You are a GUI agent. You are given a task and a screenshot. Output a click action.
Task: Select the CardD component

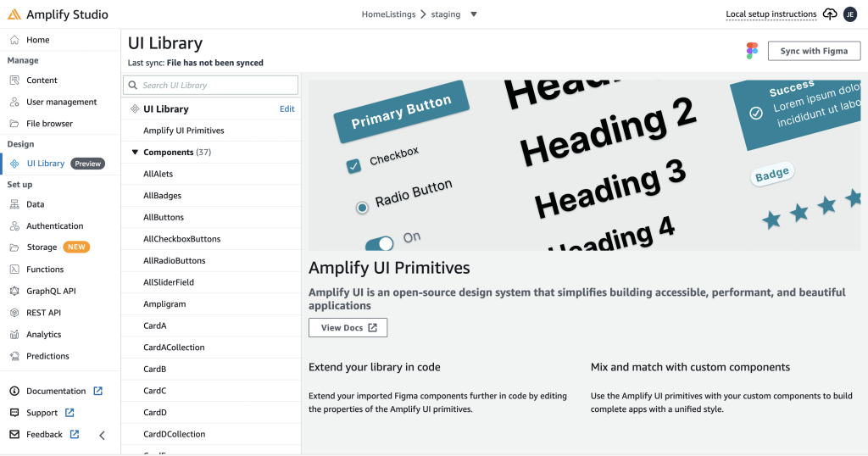pos(154,412)
